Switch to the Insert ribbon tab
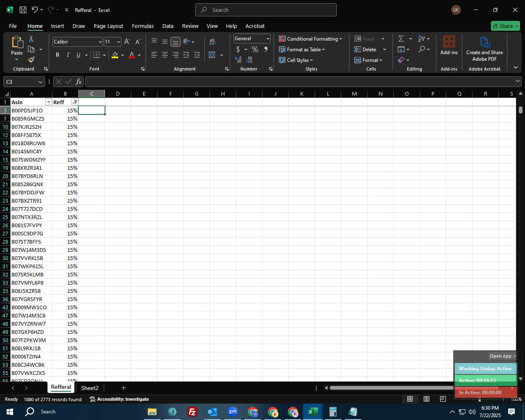The image size is (525, 420). pyautogui.click(x=57, y=26)
